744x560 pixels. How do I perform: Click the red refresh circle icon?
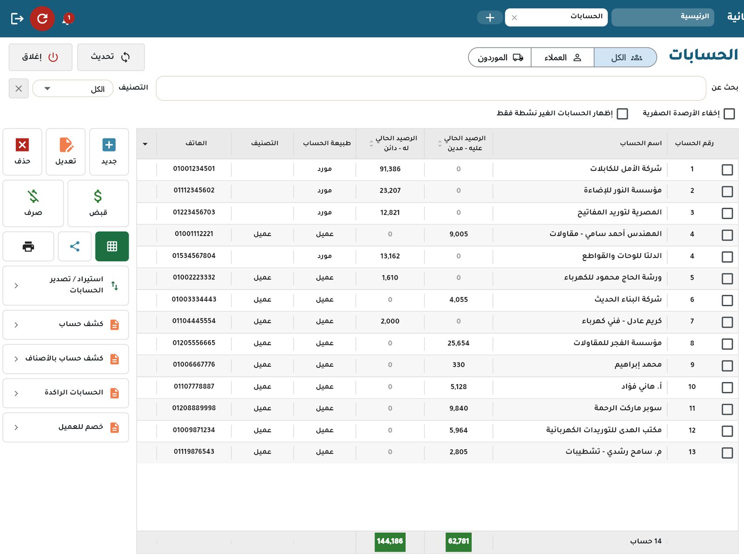pyautogui.click(x=42, y=19)
